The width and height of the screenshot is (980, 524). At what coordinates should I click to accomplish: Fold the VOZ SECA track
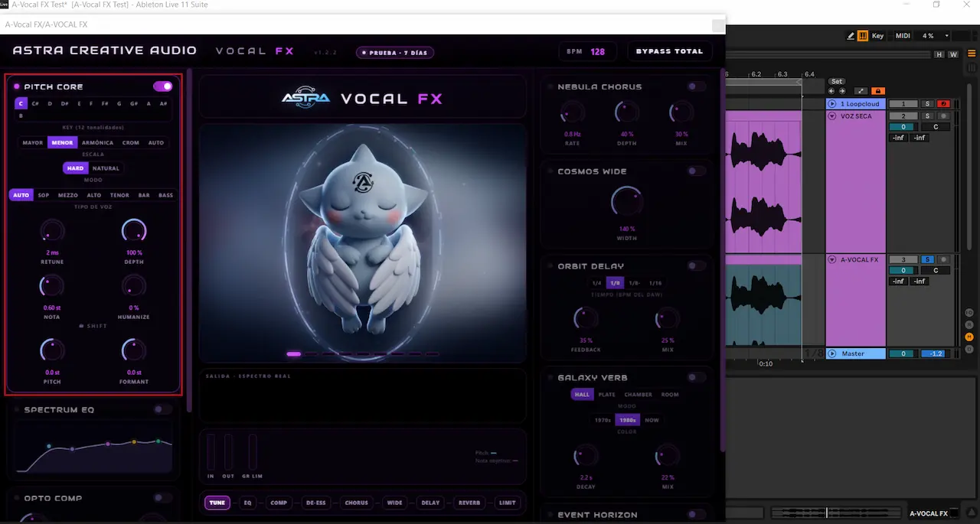pos(832,116)
